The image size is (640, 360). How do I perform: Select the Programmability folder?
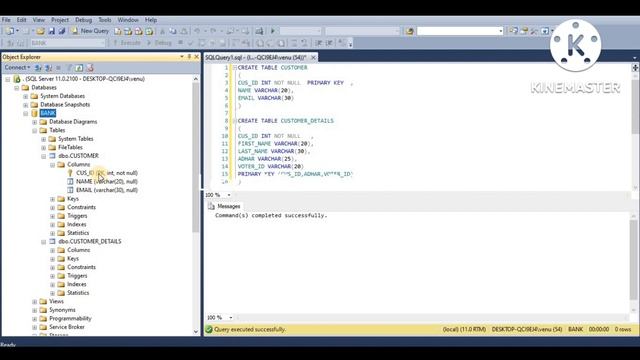[70, 319]
